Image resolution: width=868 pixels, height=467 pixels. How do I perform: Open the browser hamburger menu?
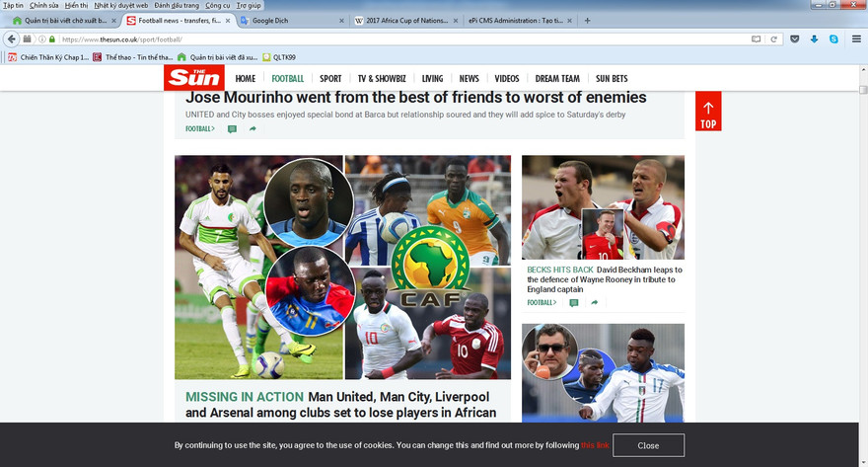[856, 39]
